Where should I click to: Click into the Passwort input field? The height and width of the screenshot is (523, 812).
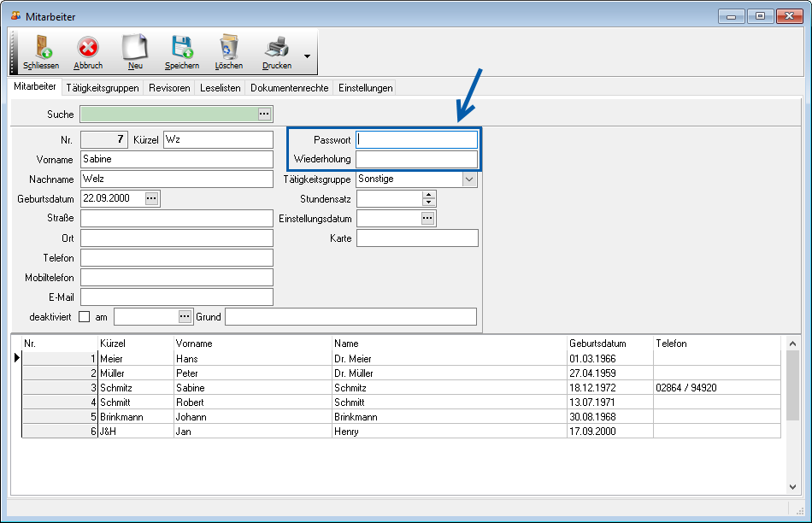tap(416, 139)
